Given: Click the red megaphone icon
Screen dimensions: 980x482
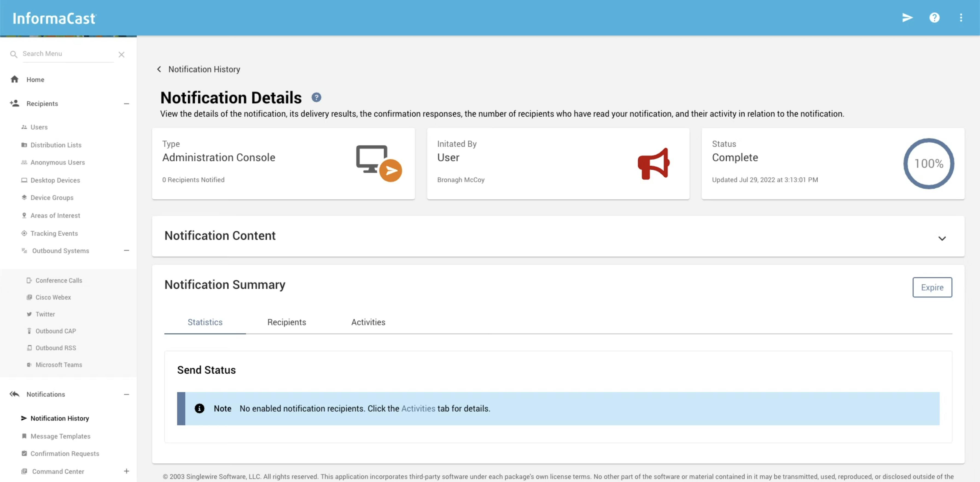Looking at the screenshot, I should click(654, 163).
